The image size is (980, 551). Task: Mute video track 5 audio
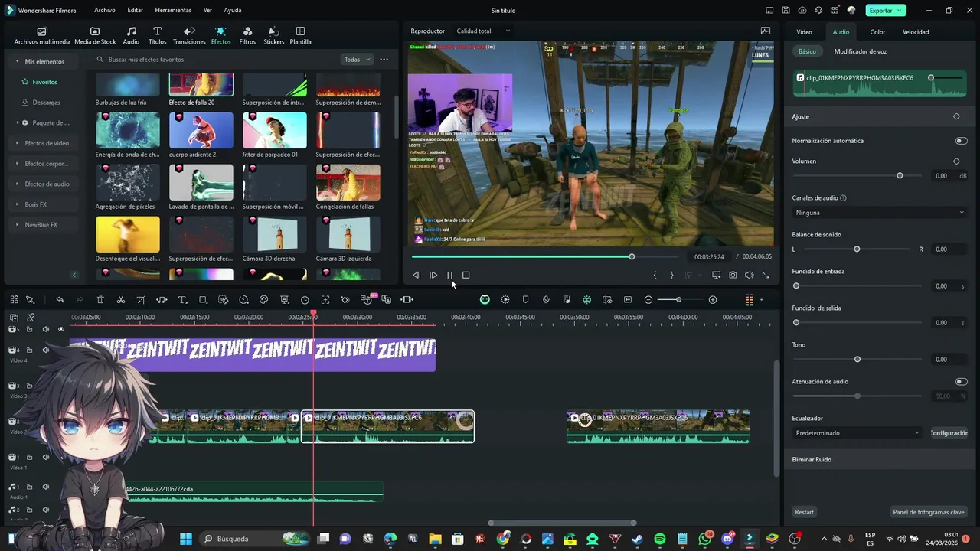(x=45, y=329)
